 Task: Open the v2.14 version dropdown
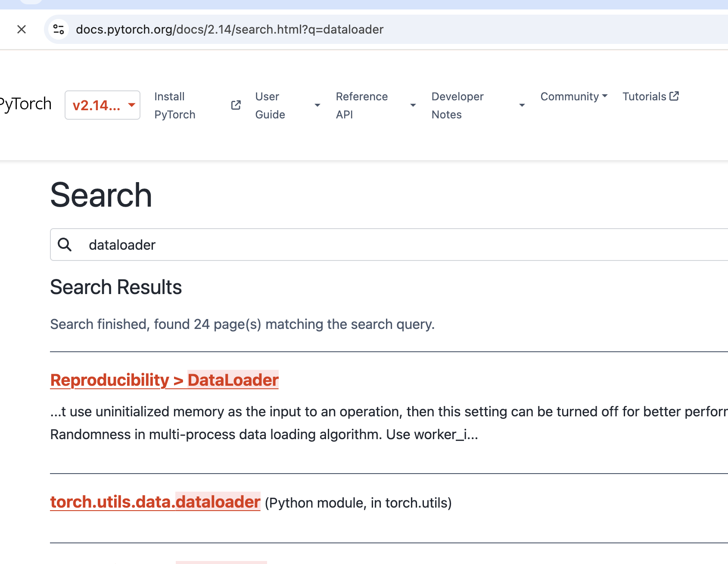tap(103, 105)
